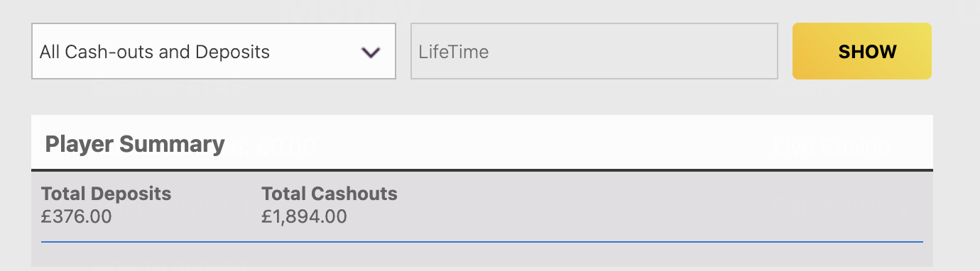
Task: Click the £1,894.00 cashouts amount
Action: pos(305,216)
